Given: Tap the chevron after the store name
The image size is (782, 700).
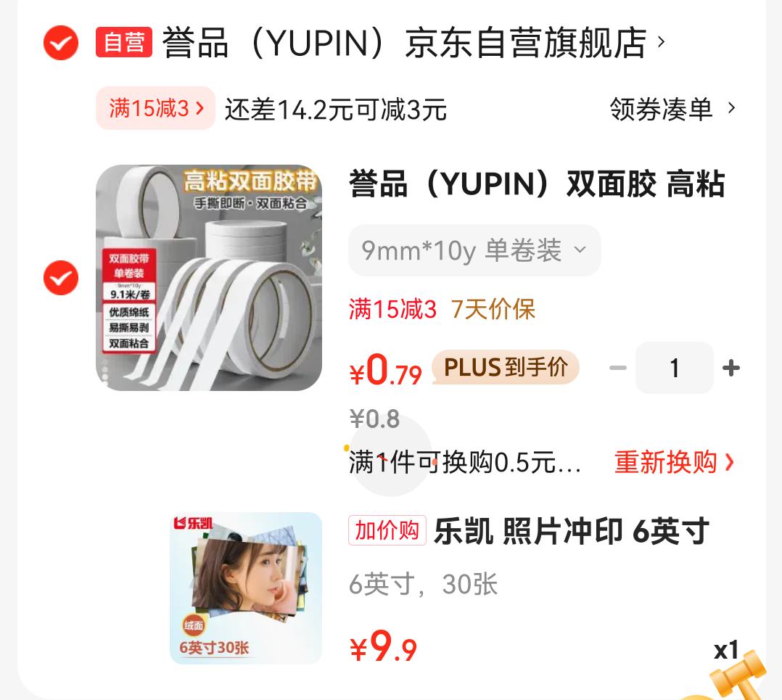Looking at the screenshot, I should tap(662, 41).
